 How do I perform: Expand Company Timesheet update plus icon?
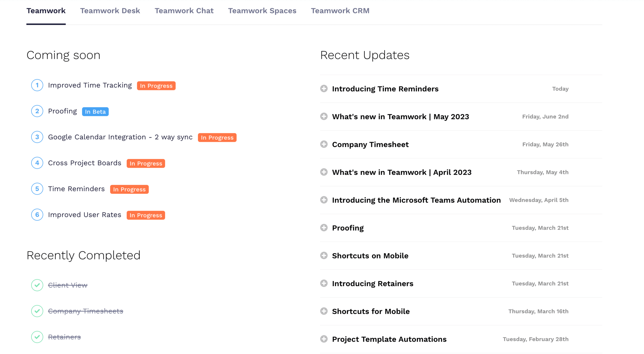324,144
